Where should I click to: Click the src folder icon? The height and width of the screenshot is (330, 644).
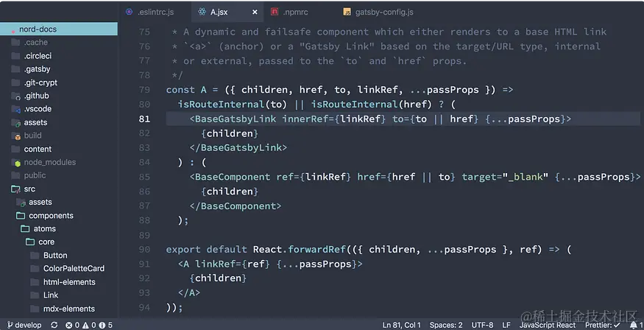15,189
